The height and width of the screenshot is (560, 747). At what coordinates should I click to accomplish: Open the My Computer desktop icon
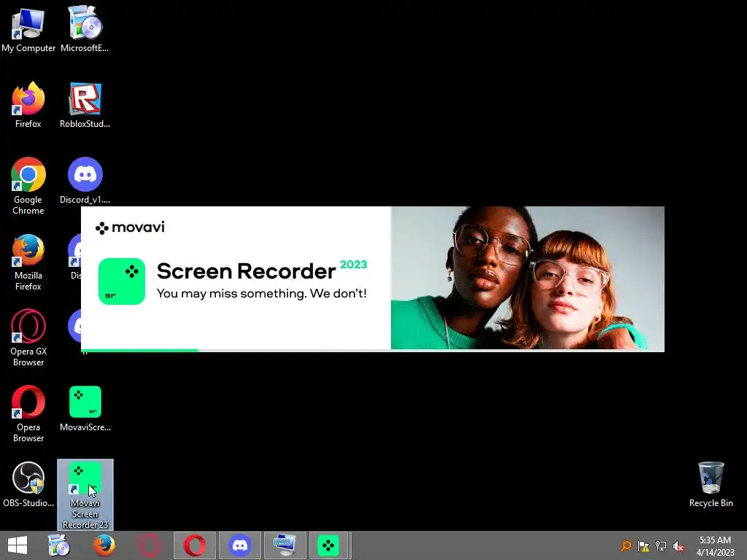(28, 29)
